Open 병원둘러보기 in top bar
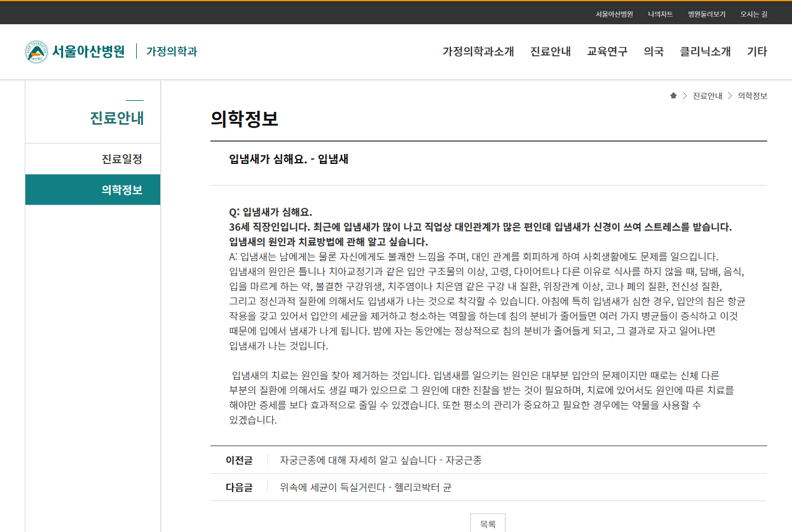The height and width of the screenshot is (532, 792). coord(707,14)
